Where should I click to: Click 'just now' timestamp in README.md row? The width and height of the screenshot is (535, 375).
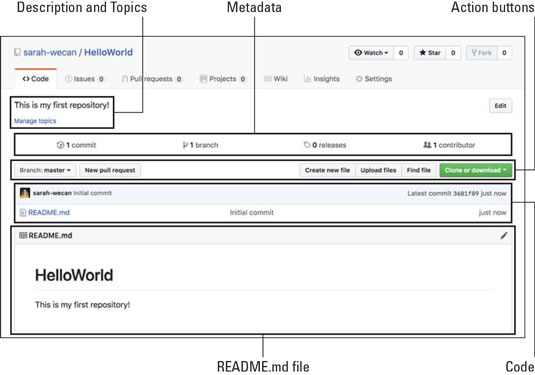pos(492,213)
